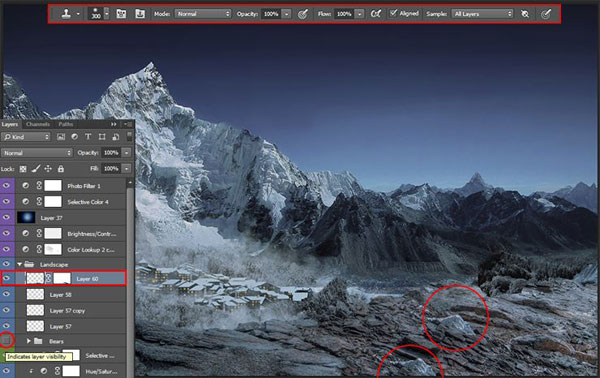Collapse the Landscape group triangle

(x=20, y=264)
